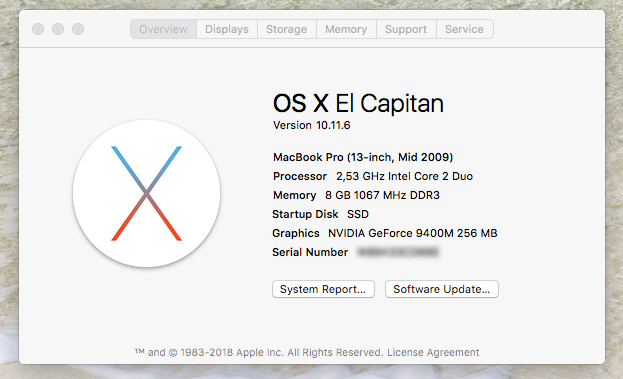This screenshot has height=379, width=623.
Task: Open the License Agreement link
Action: (433, 352)
